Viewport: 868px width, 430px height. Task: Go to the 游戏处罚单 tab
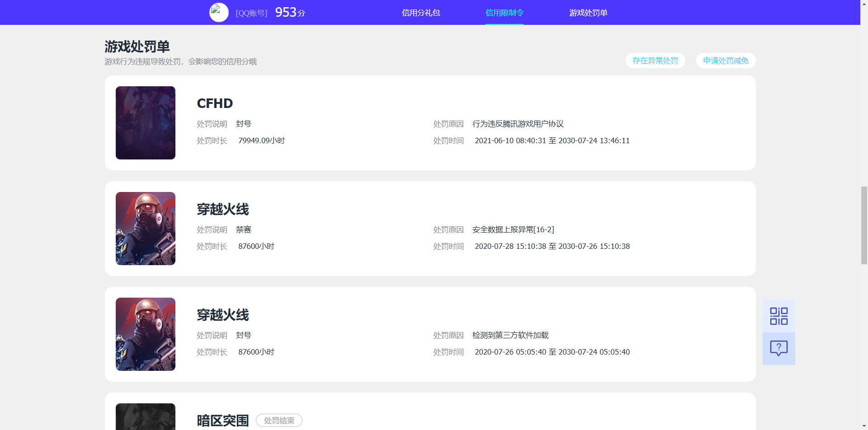[x=588, y=13]
